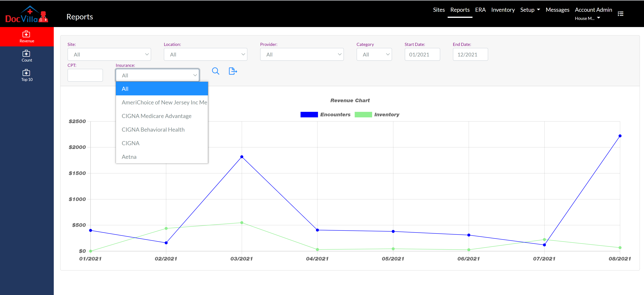Toggle Encounters series in chart legend
This screenshot has height=295, width=644.
325,115
